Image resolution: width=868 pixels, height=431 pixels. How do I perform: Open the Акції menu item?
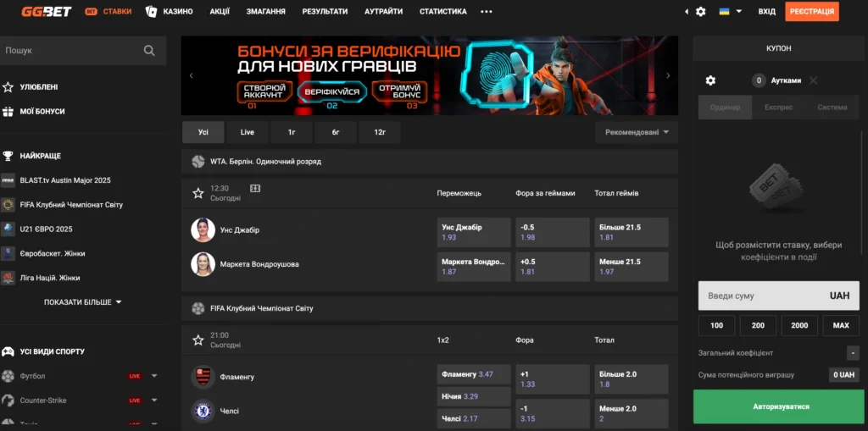(x=220, y=12)
